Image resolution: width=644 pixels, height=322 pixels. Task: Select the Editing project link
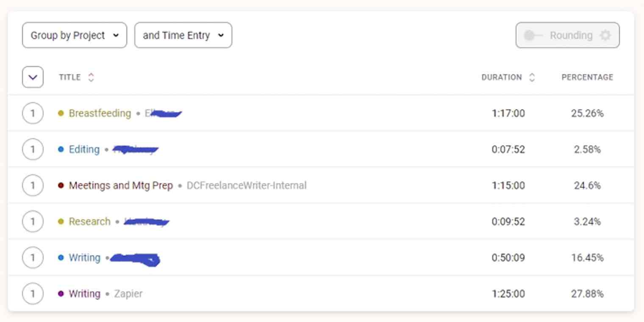click(x=84, y=149)
